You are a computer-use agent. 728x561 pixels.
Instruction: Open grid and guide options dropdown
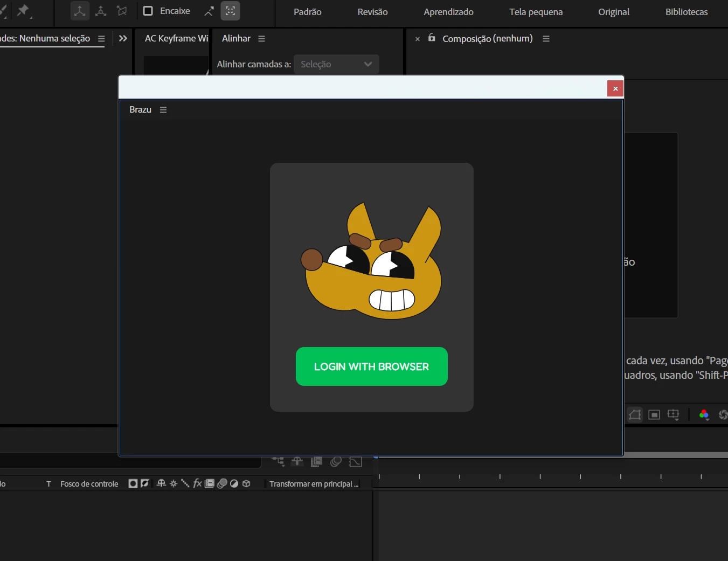[674, 414]
